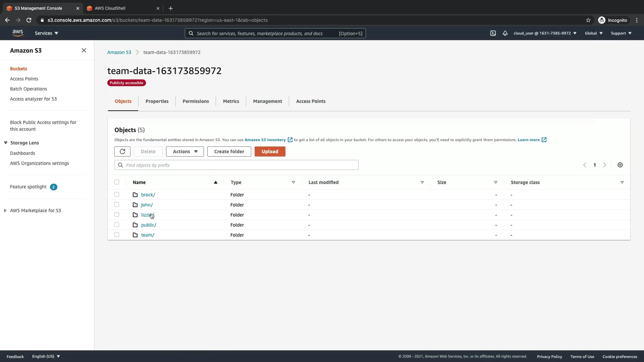Click the next page arrow in pagination
The image size is (644, 362).
pos(604,165)
